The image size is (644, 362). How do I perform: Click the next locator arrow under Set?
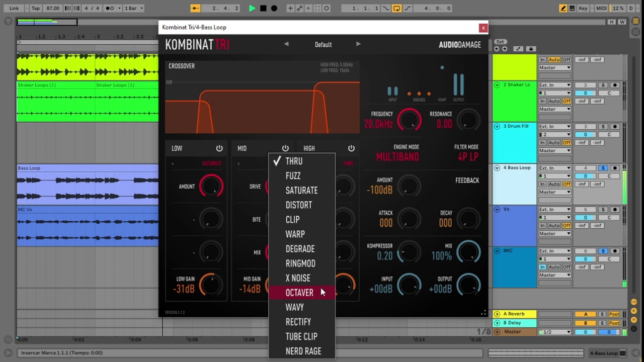point(504,49)
